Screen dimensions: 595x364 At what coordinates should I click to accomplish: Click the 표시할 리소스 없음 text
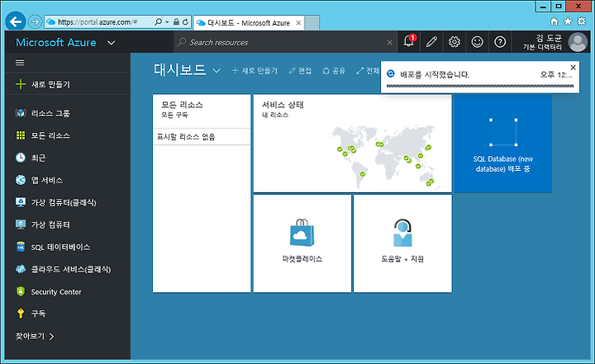186,137
